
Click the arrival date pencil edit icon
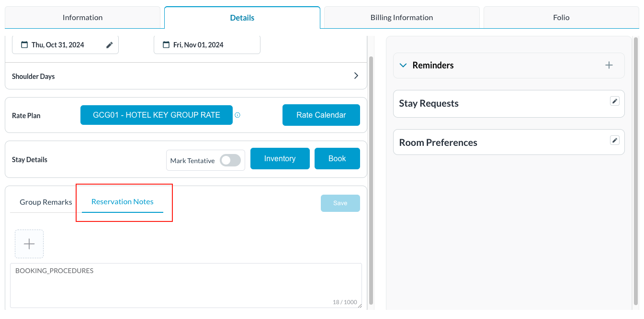pos(110,45)
